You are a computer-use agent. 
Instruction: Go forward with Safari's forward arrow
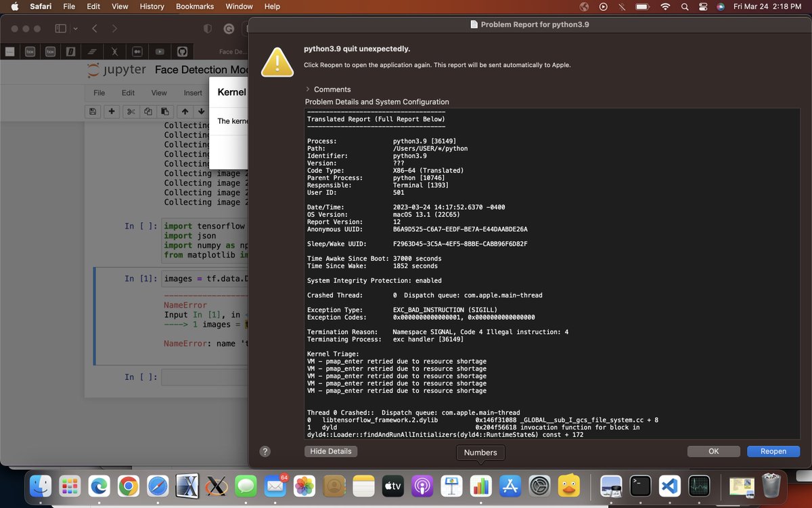[x=114, y=28]
